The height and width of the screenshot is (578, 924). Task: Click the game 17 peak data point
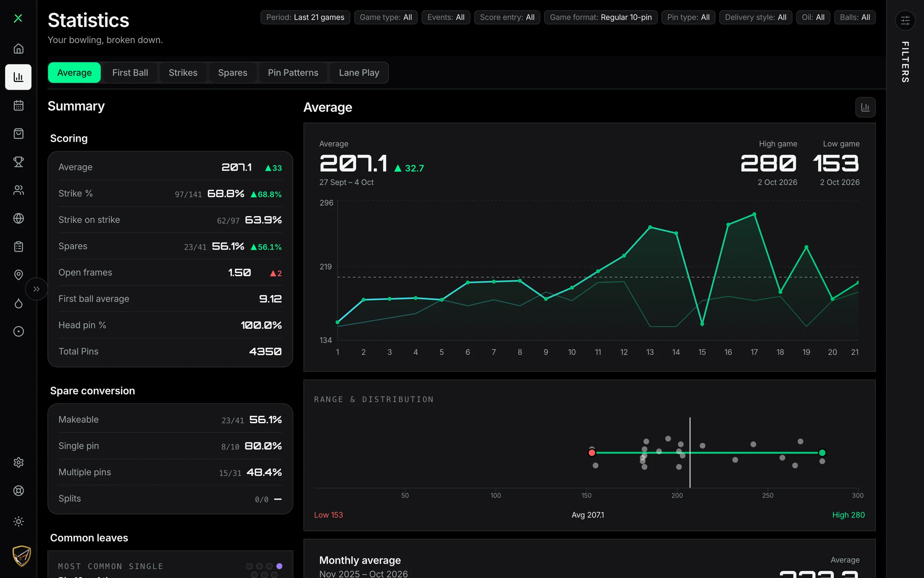coord(754,214)
